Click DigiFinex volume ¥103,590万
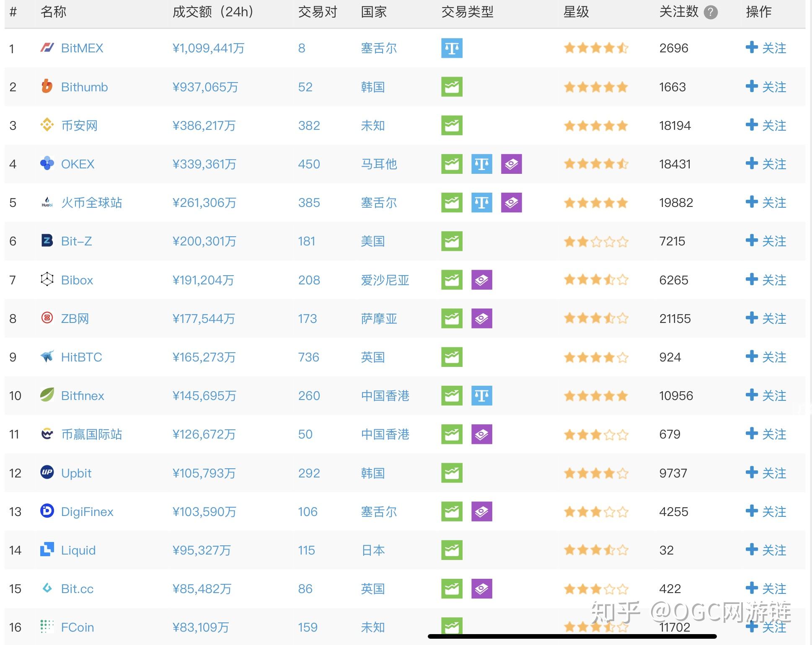 tap(204, 512)
